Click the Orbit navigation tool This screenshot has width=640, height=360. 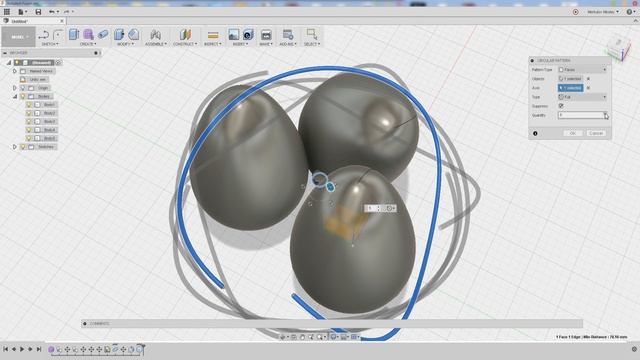tap(282, 337)
